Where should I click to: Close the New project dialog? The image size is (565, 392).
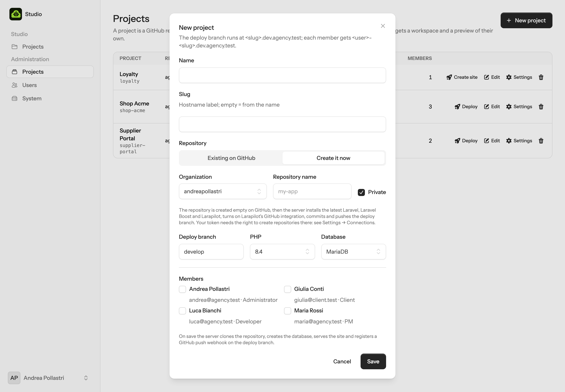pos(383,26)
